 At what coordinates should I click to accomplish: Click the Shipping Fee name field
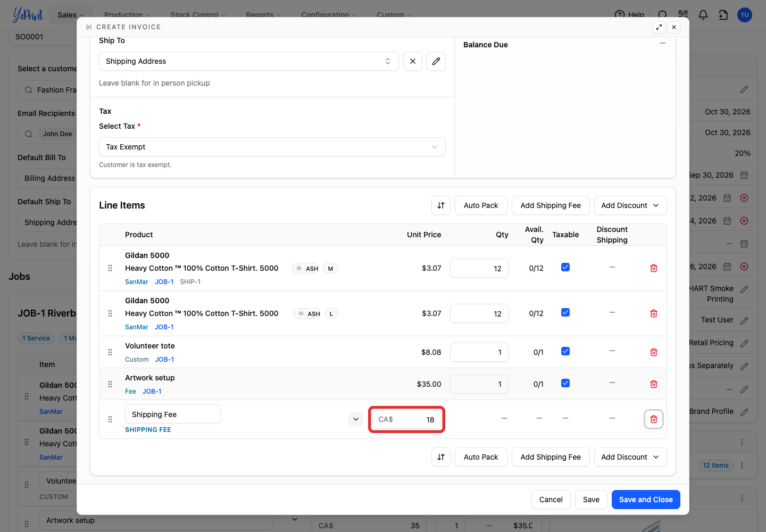173,414
